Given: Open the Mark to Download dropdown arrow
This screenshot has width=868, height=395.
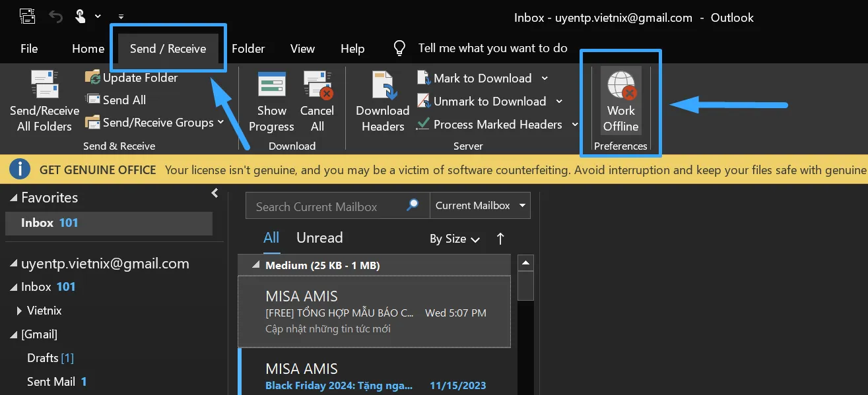Looking at the screenshot, I should 545,78.
